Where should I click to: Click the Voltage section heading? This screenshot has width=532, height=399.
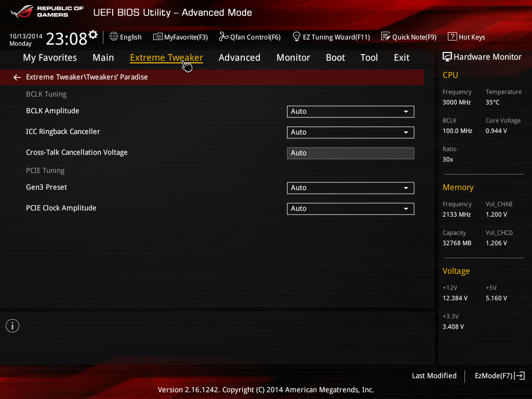pyautogui.click(x=456, y=271)
